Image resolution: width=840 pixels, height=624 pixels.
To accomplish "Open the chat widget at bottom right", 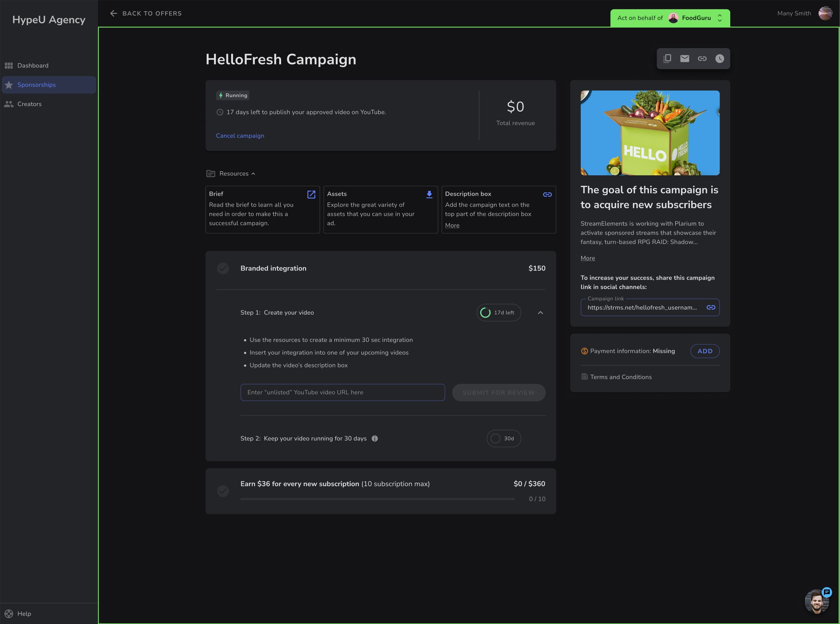I will pyautogui.click(x=816, y=601).
